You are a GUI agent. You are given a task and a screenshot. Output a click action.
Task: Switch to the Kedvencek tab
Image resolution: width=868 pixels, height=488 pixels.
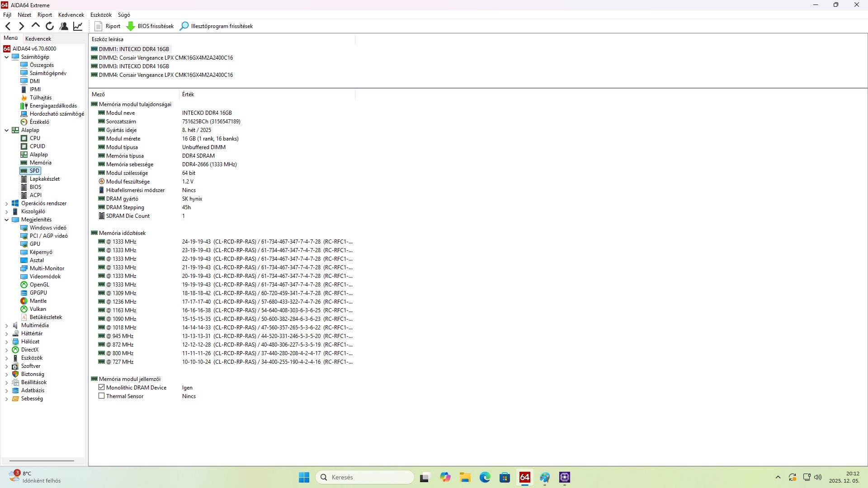pyautogui.click(x=38, y=38)
